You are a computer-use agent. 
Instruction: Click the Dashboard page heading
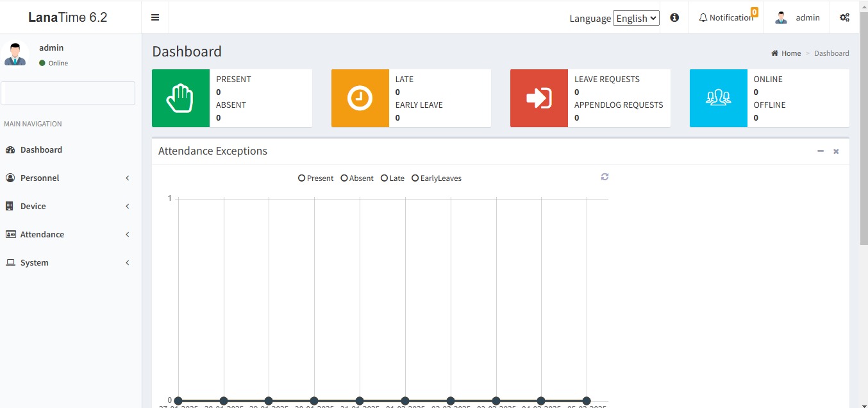click(x=187, y=51)
